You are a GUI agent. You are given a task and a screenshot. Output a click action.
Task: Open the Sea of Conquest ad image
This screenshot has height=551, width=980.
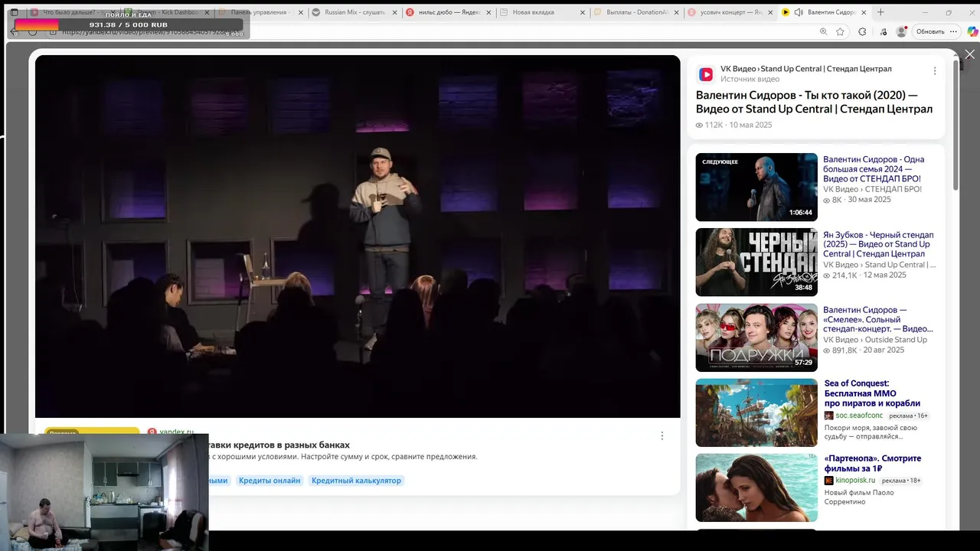756,412
